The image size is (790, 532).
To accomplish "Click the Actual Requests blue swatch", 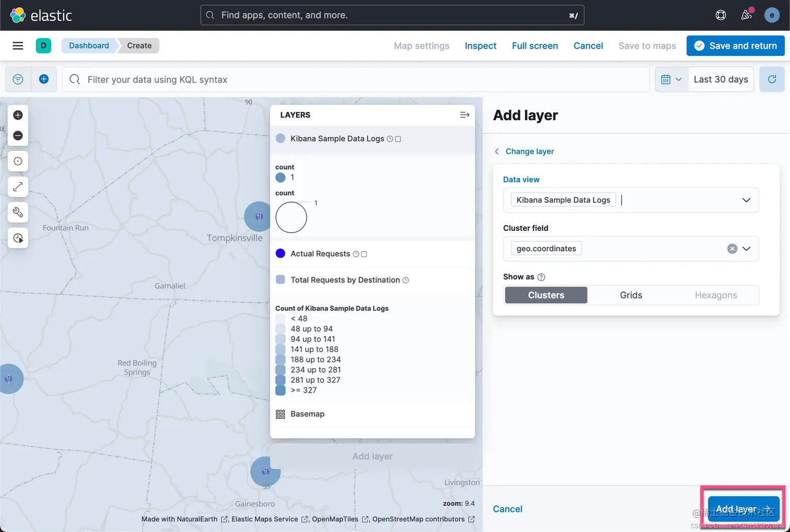I will [x=281, y=254].
